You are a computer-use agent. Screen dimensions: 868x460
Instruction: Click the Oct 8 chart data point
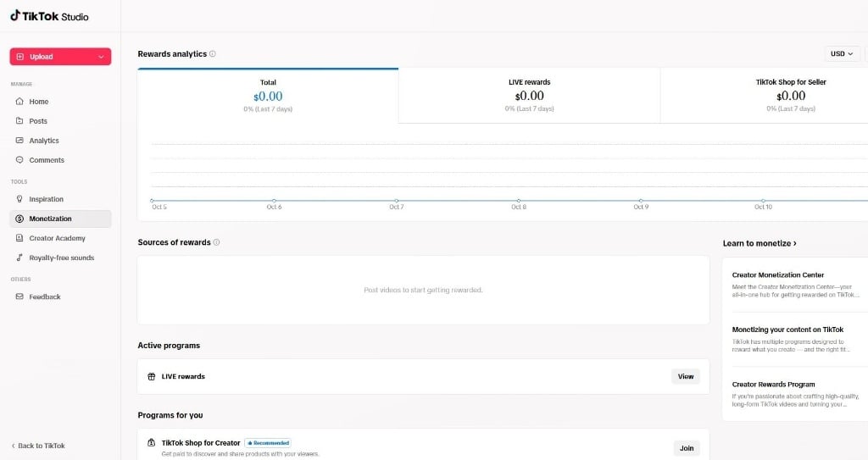point(519,201)
